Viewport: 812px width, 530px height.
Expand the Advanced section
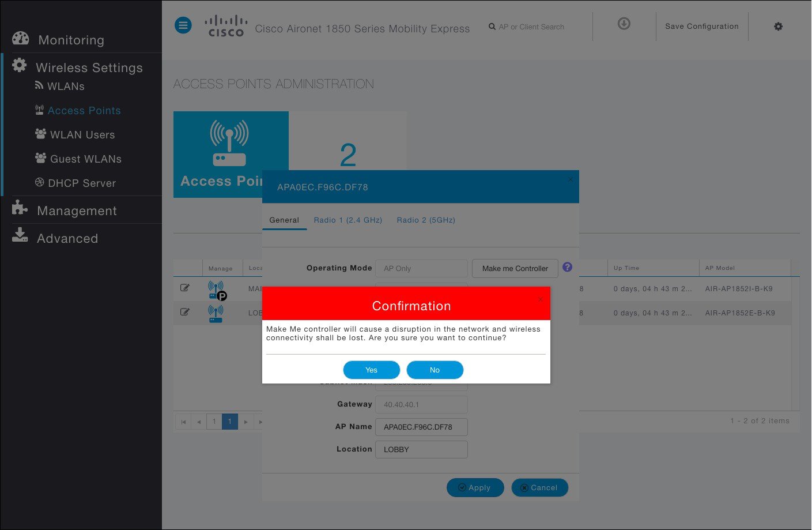[67, 238]
